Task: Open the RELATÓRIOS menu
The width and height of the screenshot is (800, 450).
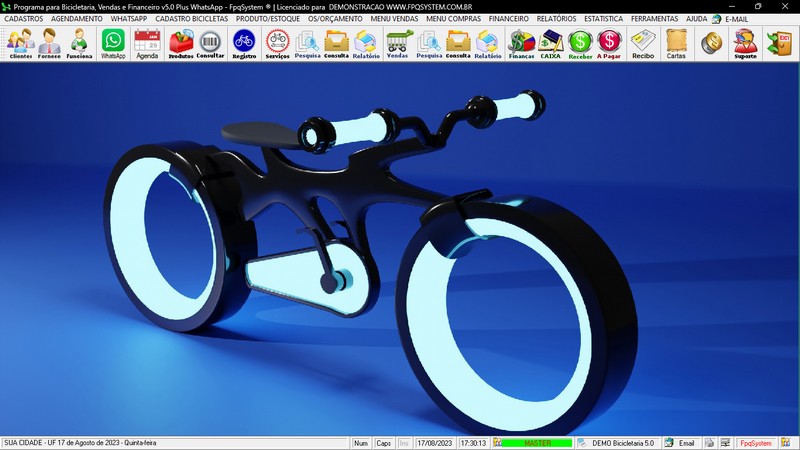Action: pos(556,19)
